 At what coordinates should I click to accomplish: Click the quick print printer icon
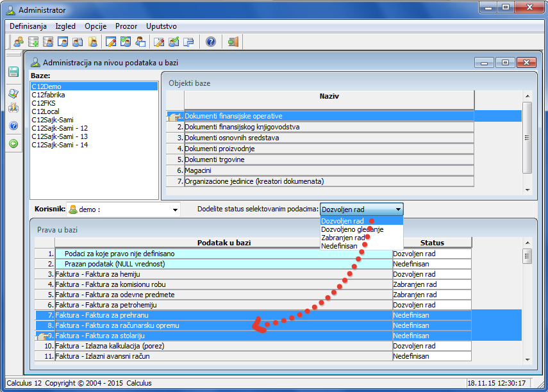(x=13, y=108)
